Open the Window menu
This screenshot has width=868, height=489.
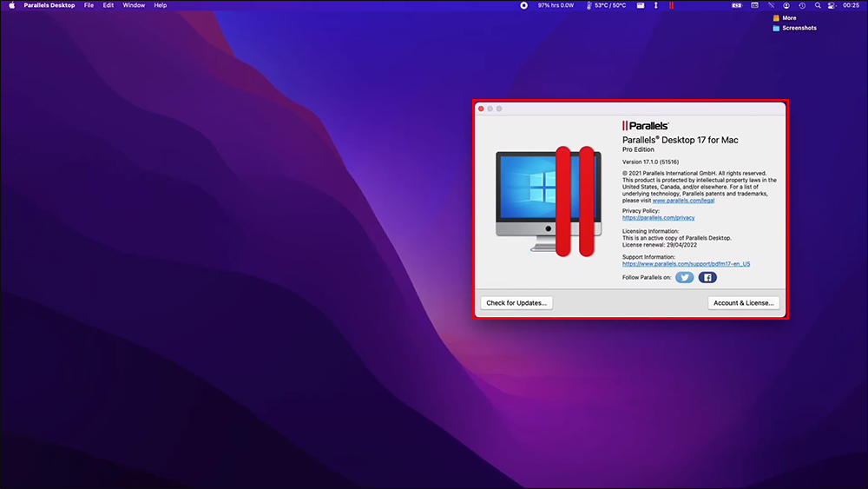coord(134,5)
